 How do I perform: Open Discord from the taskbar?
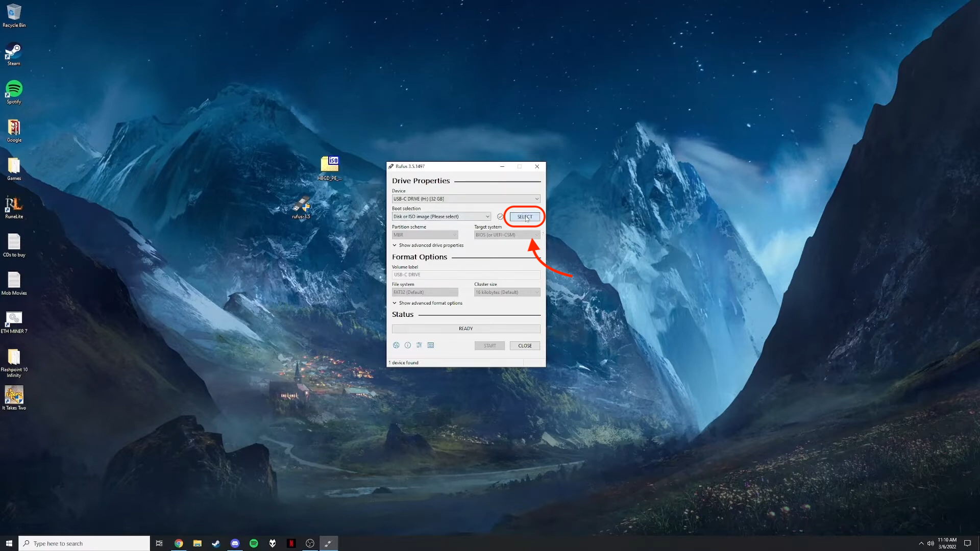pos(235,543)
